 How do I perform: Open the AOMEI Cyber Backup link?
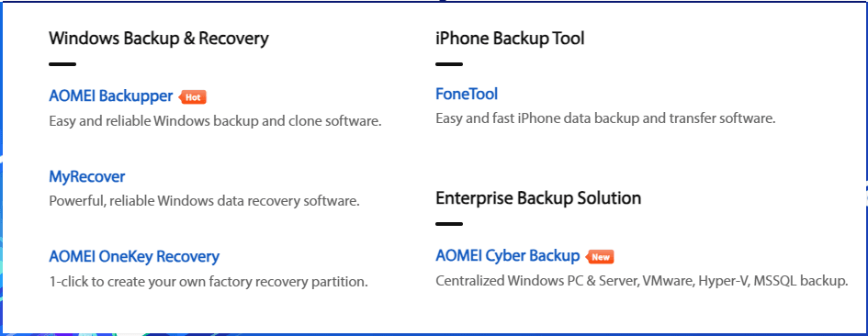[508, 256]
